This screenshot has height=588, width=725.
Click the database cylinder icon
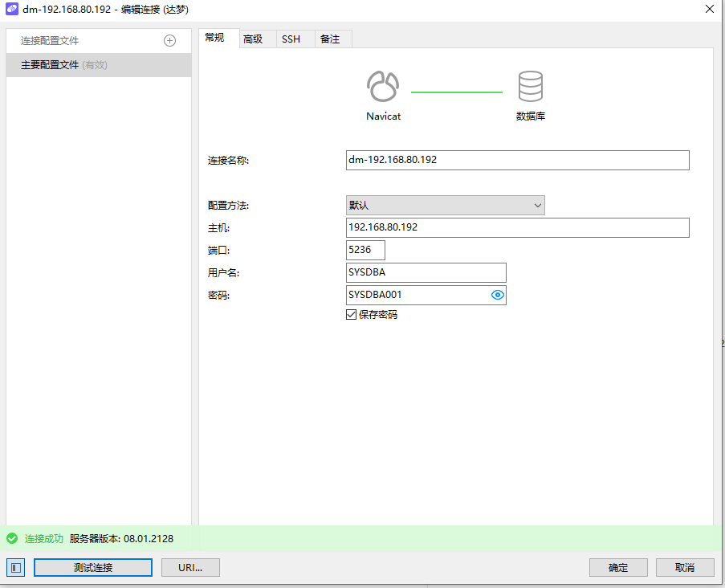pos(530,85)
